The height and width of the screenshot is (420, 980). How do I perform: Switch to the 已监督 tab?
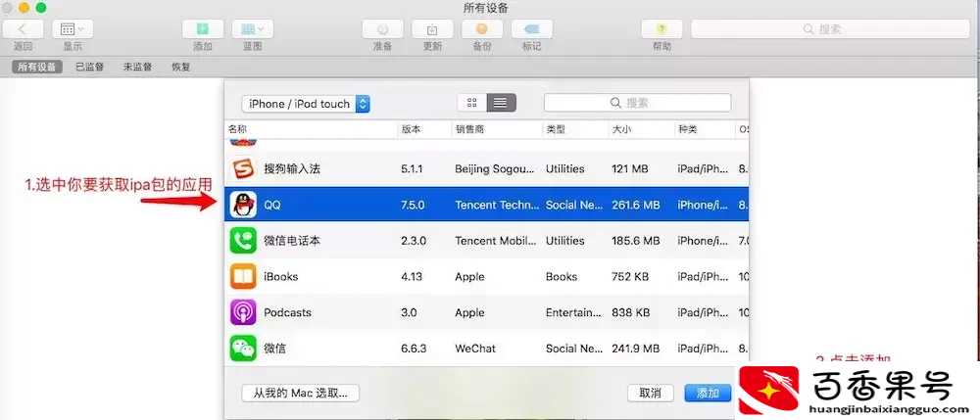[90, 67]
